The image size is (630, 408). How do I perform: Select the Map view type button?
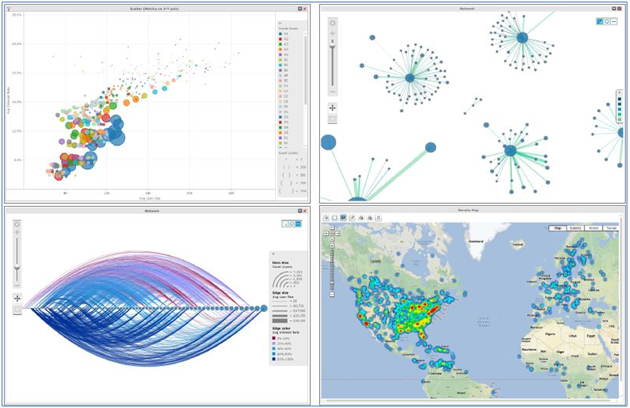pos(558,228)
